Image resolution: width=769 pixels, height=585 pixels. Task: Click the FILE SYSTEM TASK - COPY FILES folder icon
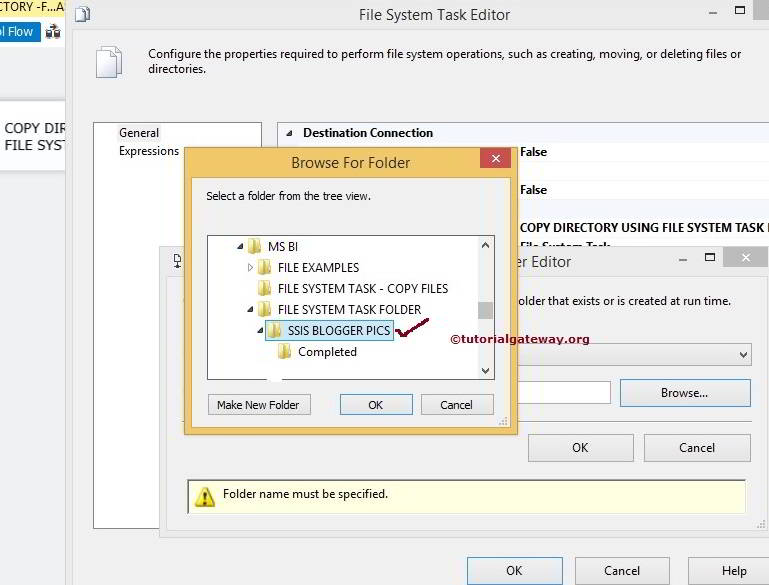tap(265, 288)
